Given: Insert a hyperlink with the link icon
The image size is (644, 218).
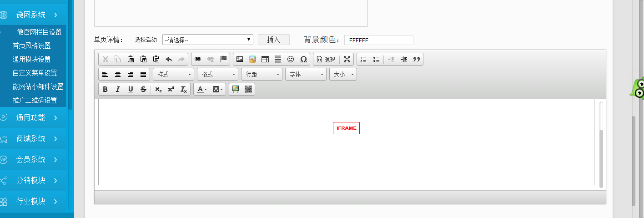Looking at the screenshot, I should tap(198, 59).
